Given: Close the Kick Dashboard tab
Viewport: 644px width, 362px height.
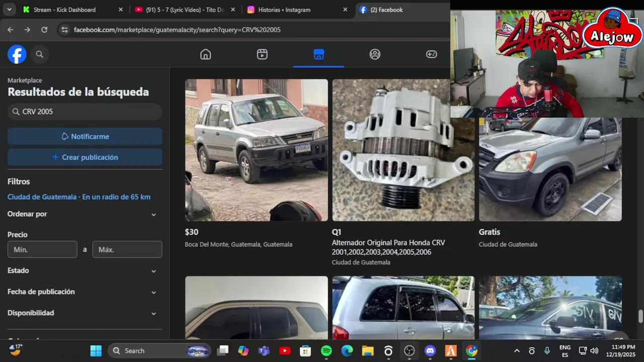Looking at the screenshot, I should (120, 10).
